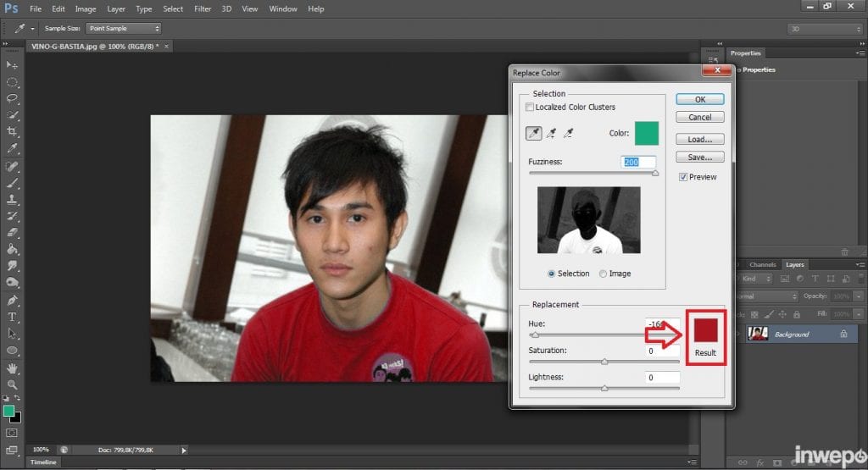868x470 pixels.
Task: Select the Image radio button
Action: pyautogui.click(x=604, y=274)
